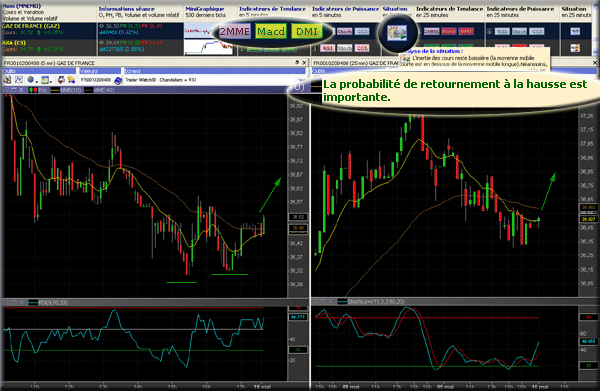Click the pin icon on the 5-minute panel
Screen dimensions: 600x391
pos(297,62)
